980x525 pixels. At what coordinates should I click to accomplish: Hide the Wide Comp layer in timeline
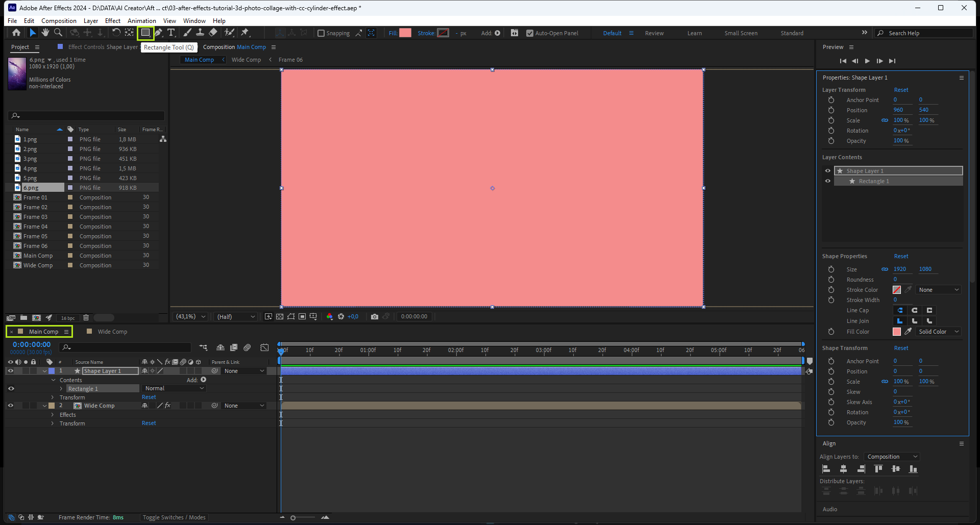[11, 406]
